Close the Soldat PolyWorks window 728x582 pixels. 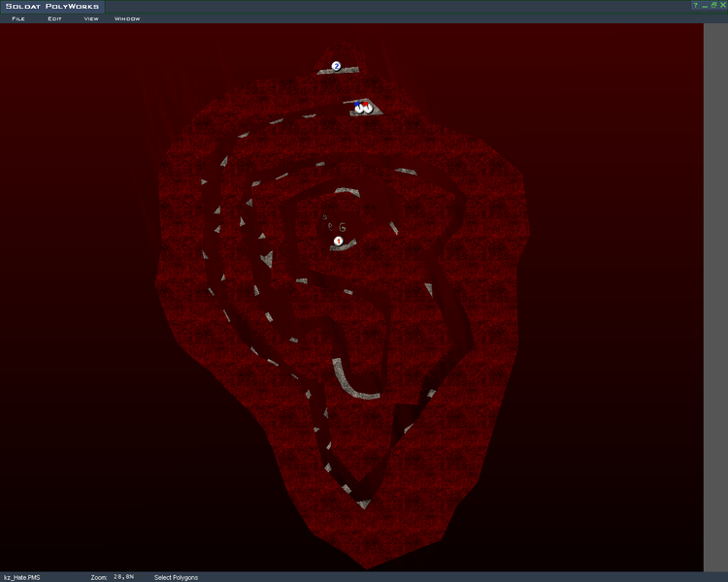(x=721, y=6)
